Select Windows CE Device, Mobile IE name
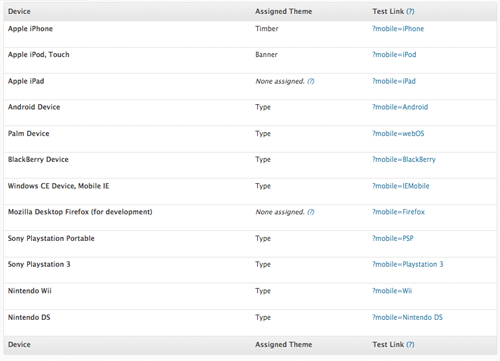This screenshot has height=361, width=500. pyautogui.click(x=58, y=186)
